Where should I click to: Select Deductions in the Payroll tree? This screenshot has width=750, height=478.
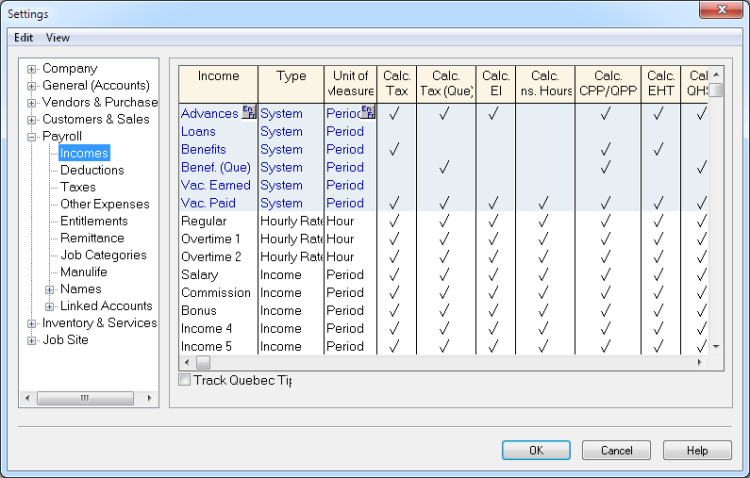click(92, 171)
